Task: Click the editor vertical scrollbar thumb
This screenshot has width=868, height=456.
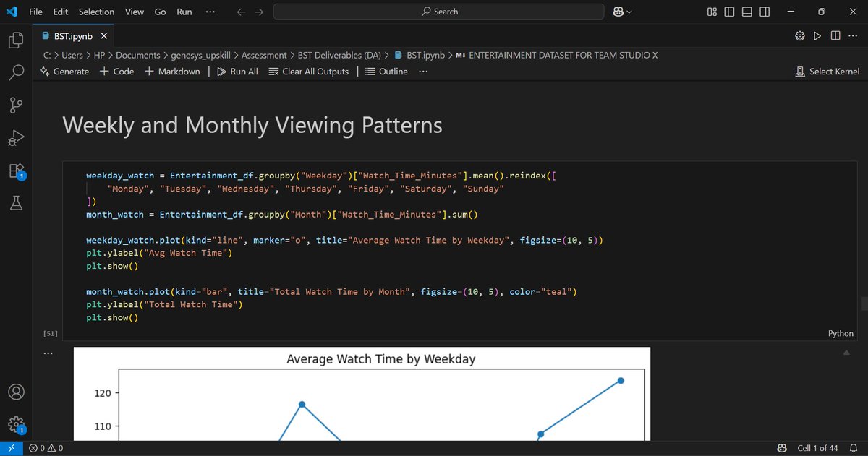Action: pyautogui.click(x=863, y=303)
